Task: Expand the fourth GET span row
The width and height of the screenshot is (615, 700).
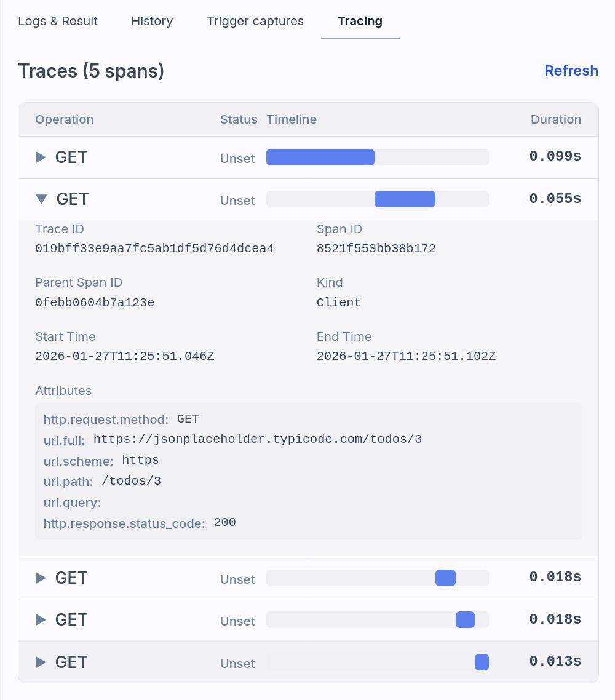Action: click(41, 620)
